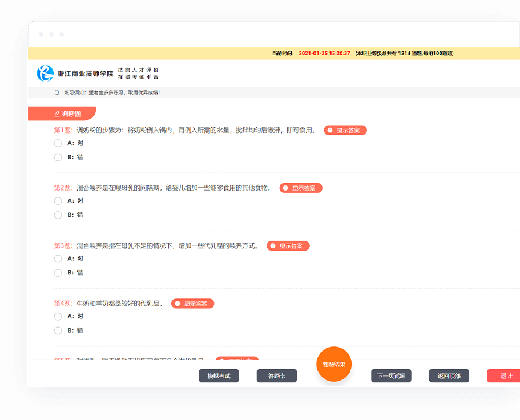Toggle 显示答案 for question 3
Screen dimensions: 520x420
(x=288, y=246)
